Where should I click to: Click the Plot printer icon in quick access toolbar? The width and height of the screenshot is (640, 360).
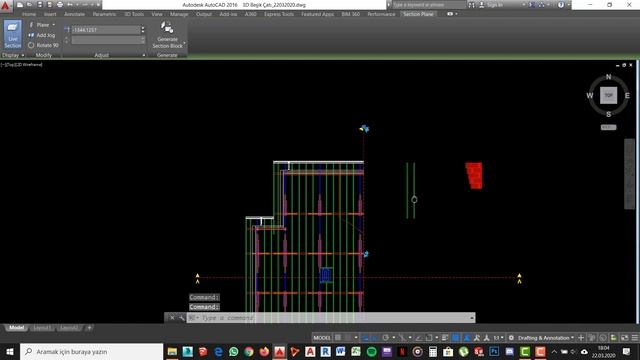[60, 5]
